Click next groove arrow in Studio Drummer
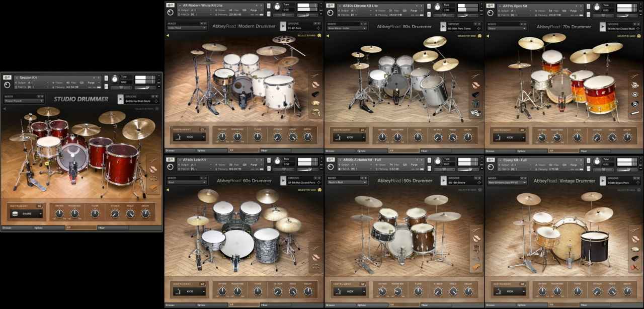Image resolution: width=644 pixels, height=309 pixels. 156,97
